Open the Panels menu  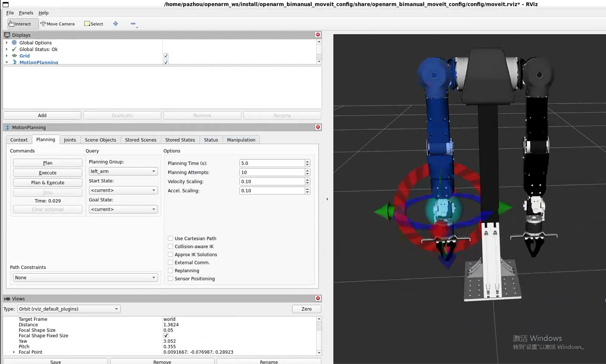[26, 13]
